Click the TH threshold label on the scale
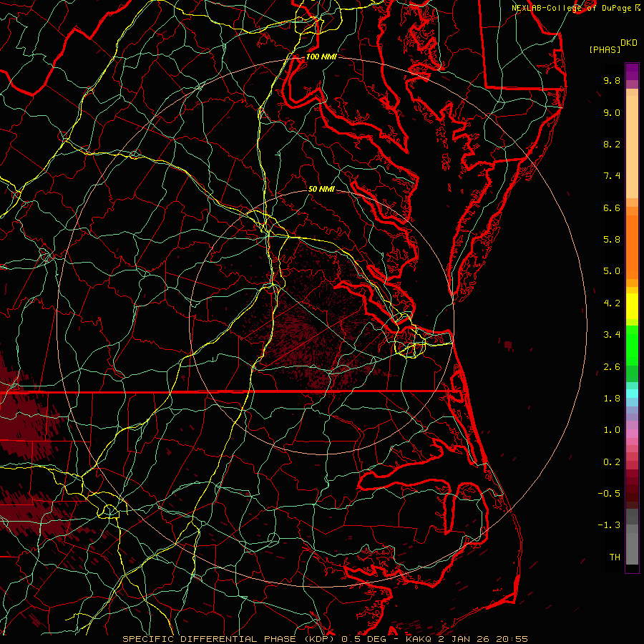Image resolution: width=644 pixels, height=644 pixels. [x=615, y=557]
